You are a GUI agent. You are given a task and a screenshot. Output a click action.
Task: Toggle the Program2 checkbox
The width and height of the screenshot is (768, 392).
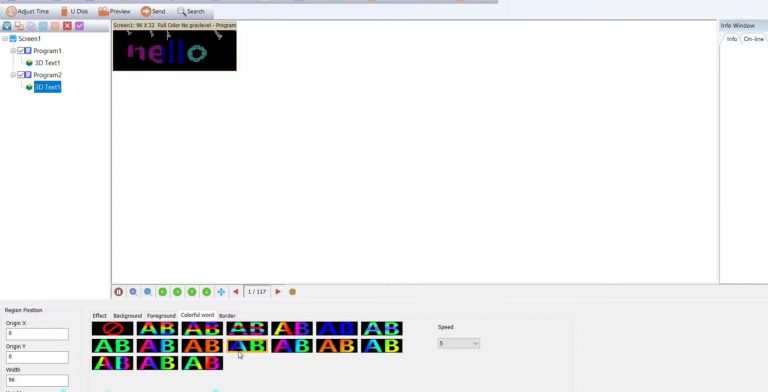pyautogui.click(x=21, y=74)
